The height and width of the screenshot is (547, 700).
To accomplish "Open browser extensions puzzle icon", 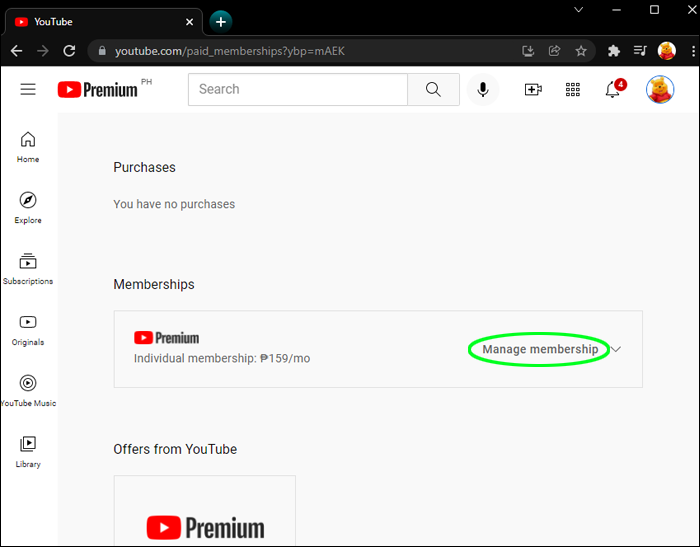I will pyautogui.click(x=614, y=51).
